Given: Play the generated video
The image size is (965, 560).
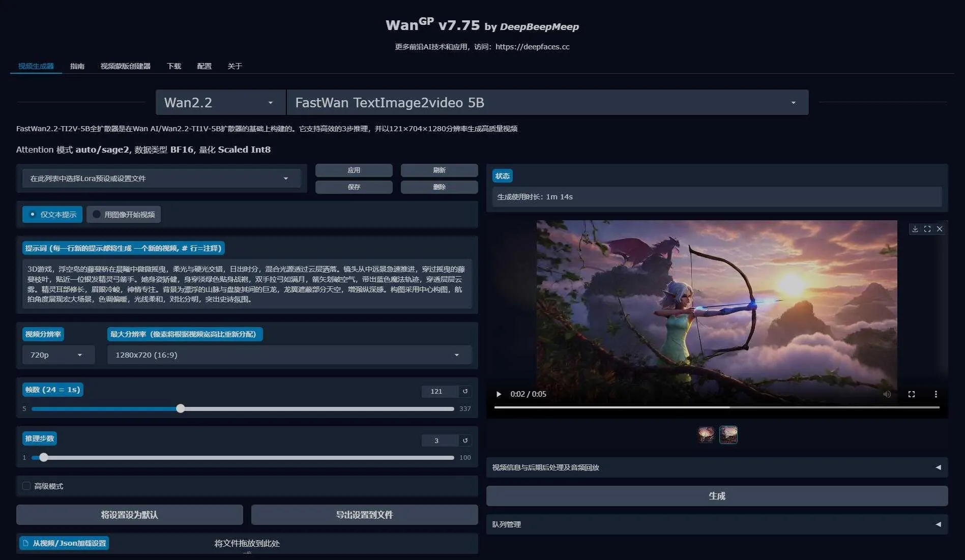Looking at the screenshot, I should (499, 394).
